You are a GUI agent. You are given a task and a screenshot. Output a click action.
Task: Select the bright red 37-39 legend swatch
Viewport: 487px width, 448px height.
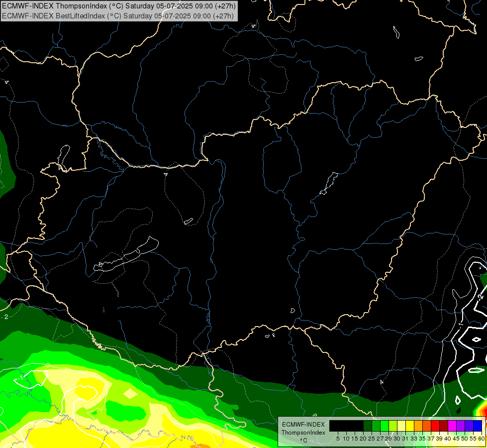click(435, 426)
